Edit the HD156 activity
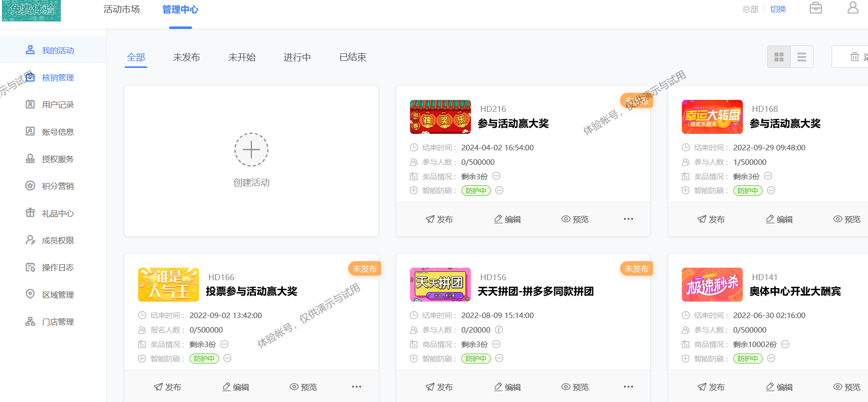This screenshot has height=402, width=868. pos(507,387)
